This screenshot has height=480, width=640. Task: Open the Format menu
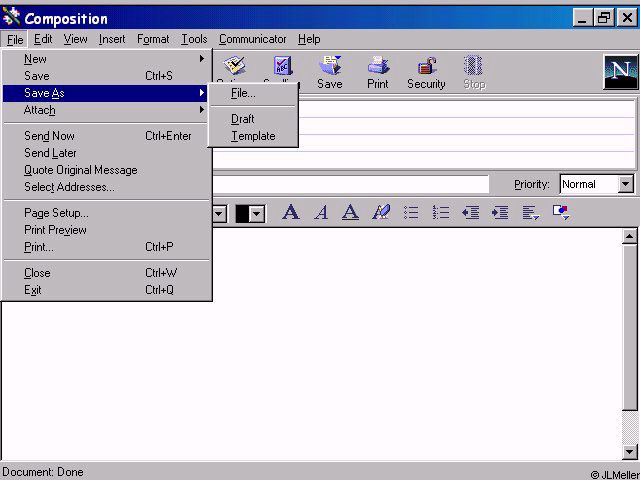click(x=153, y=39)
